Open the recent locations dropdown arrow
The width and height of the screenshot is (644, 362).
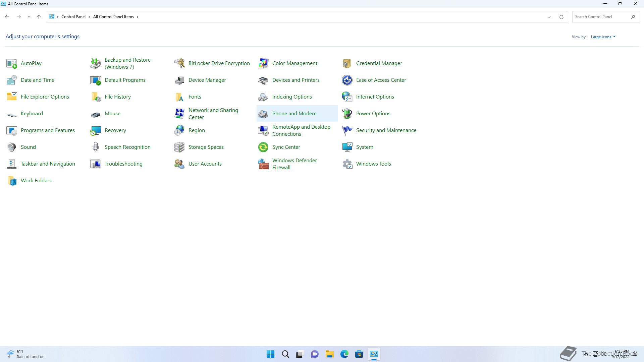click(x=29, y=17)
